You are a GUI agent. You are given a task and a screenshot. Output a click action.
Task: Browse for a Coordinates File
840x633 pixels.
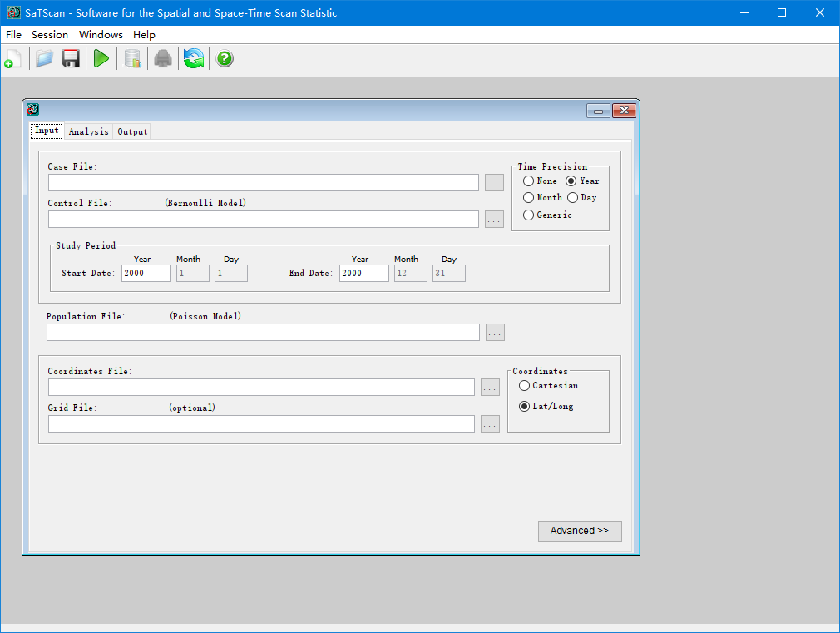click(490, 388)
